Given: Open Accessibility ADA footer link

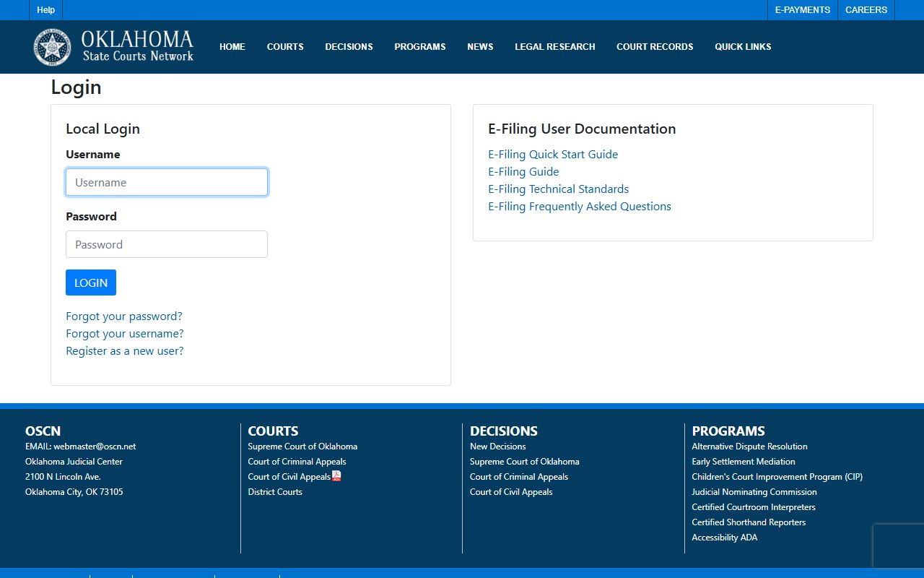Looking at the screenshot, I should (x=725, y=538).
